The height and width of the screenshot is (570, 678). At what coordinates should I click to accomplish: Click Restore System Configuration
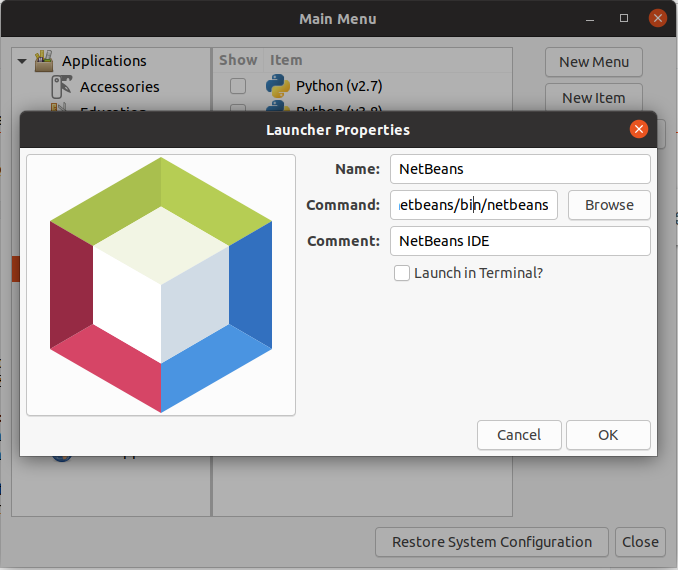492,542
